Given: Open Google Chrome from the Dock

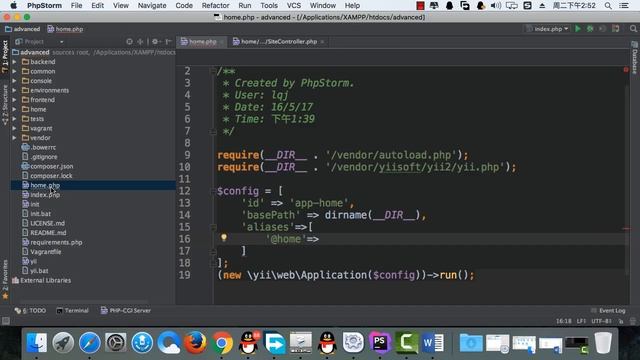Looking at the screenshot, I should (222, 342).
